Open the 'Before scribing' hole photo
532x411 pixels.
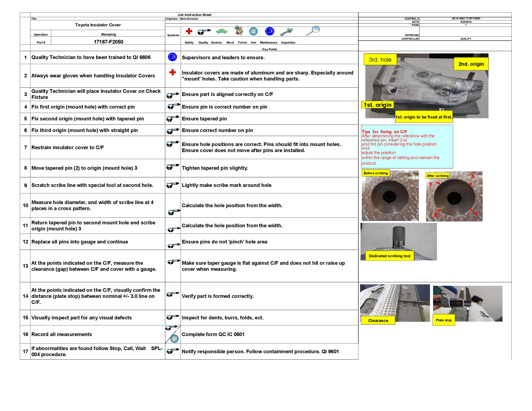click(390, 197)
